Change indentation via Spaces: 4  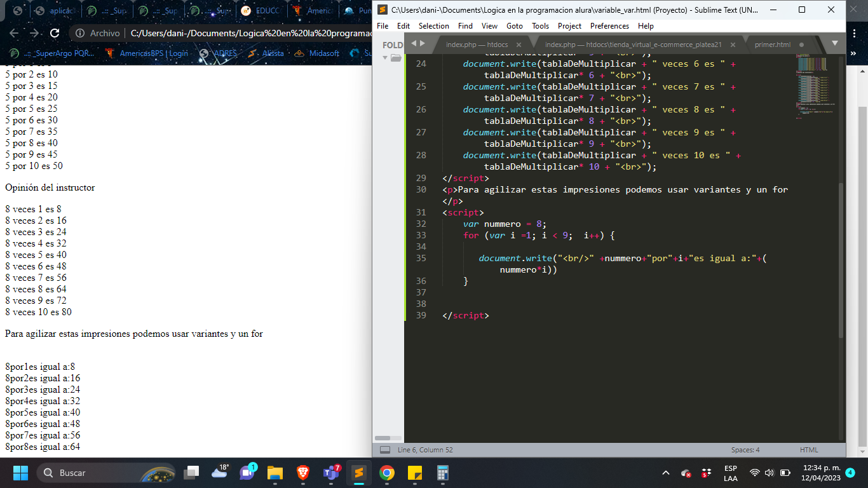click(x=745, y=450)
